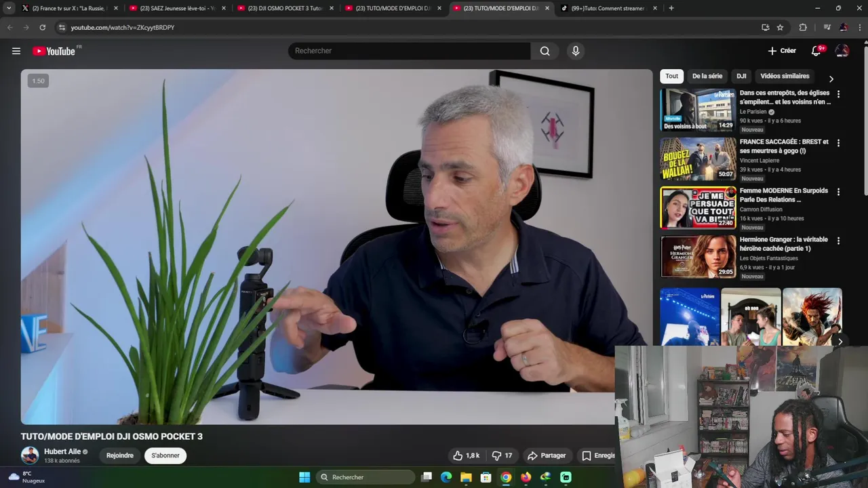
Task: Select the De la série filter chip
Action: click(707, 76)
